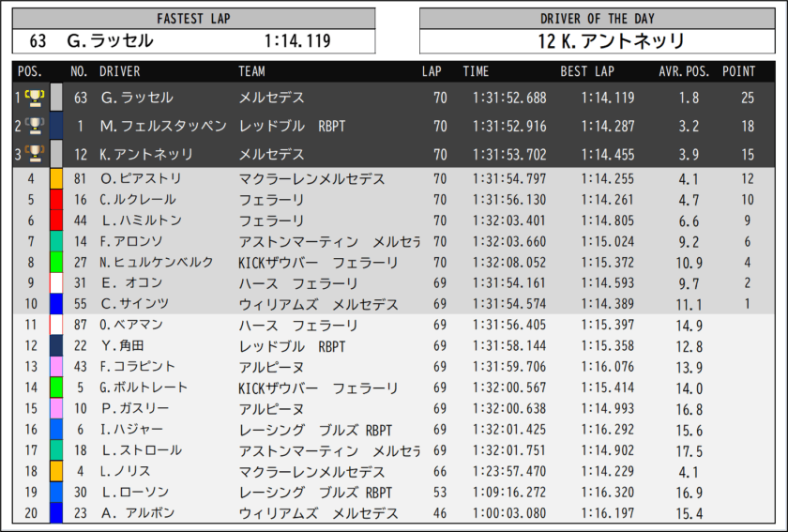The width and height of the screenshot is (788, 532).
Task: Click lap count 53 for L.ローソン
Action: click(x=440, y=492)
